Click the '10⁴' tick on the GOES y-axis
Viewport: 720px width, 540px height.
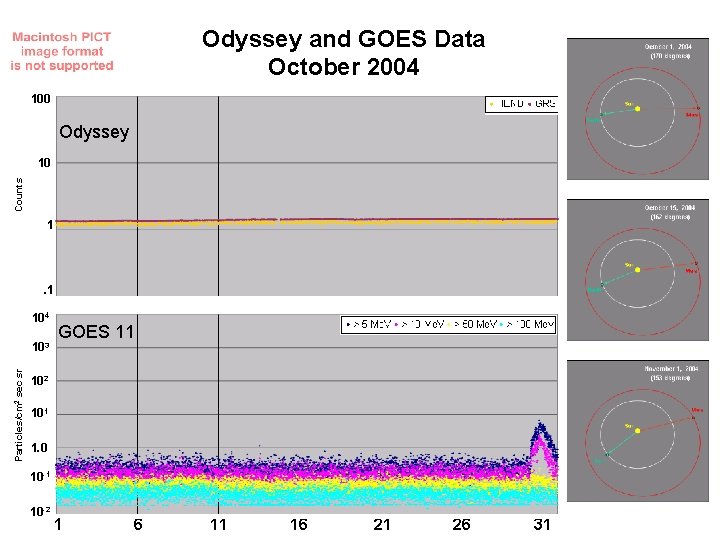(x=41, y=317)
